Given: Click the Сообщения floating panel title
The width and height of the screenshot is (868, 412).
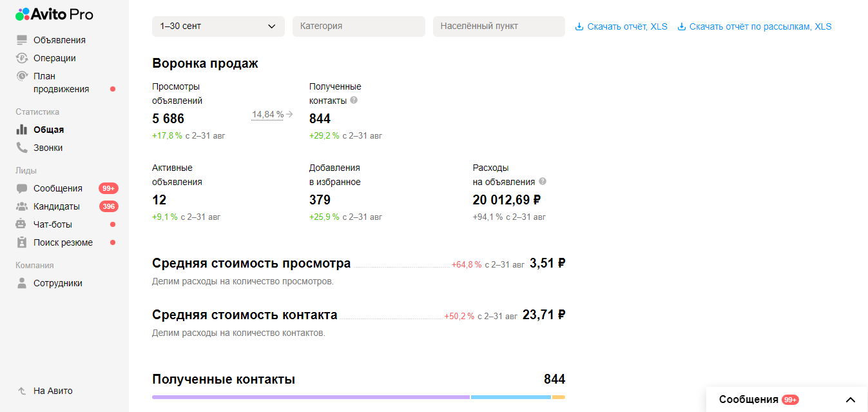Looking at the screenshot, I should coord(749,400).
